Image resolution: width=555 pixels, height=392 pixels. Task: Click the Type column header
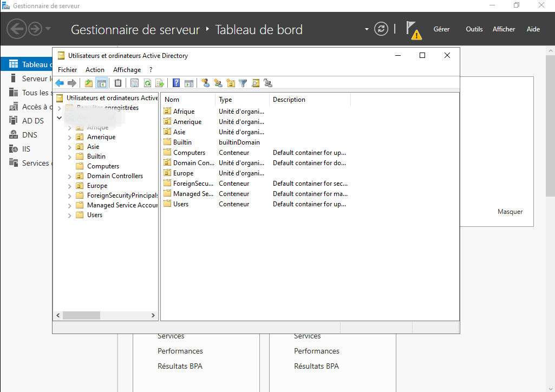[x=225, y=100]
